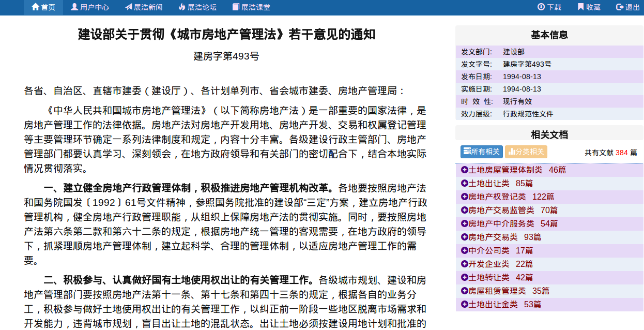Open 展浩论坛 nav item

point(197,7)
